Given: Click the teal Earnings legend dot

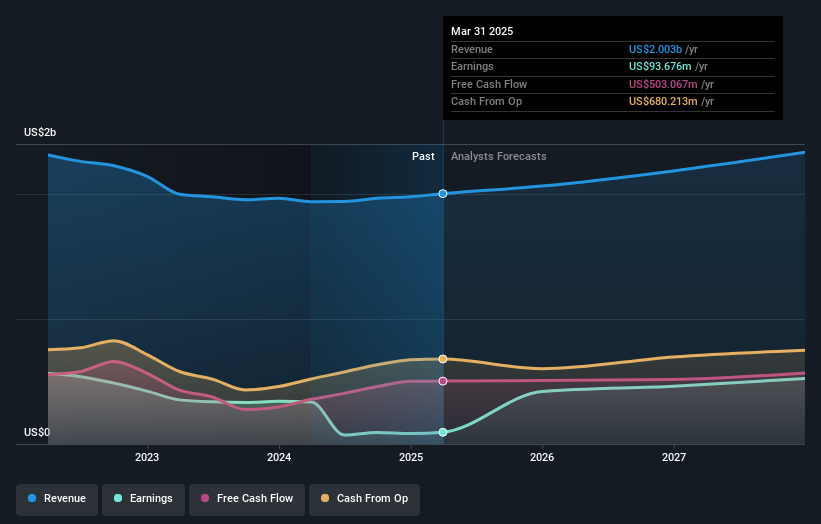Looking at the screenshot, I should coord(118,498).
